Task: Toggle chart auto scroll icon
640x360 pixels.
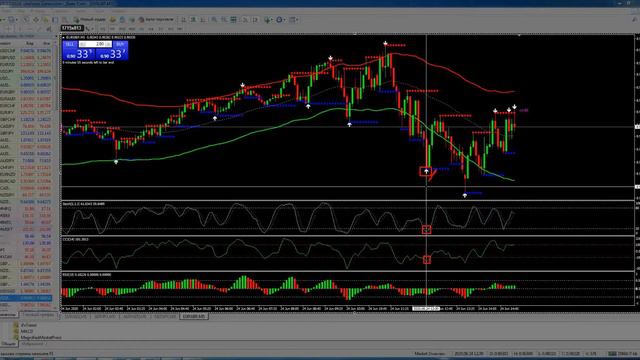Action: pos(245,20)
